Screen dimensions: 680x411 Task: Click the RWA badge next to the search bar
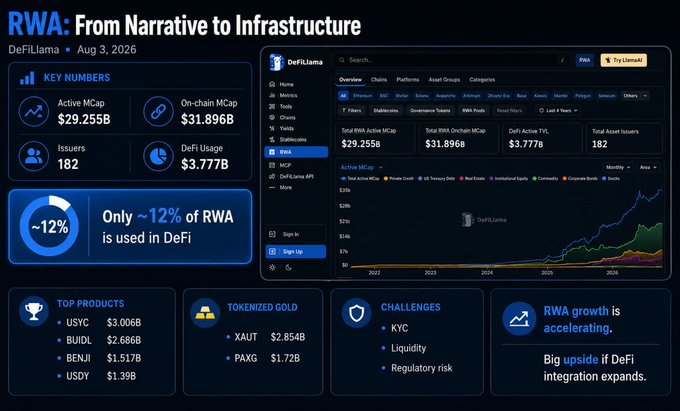click(585, 60)
